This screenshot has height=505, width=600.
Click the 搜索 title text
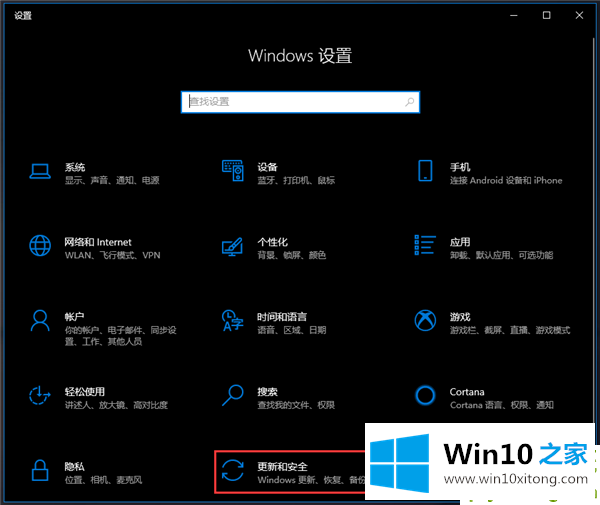pyautogui.click(x=267, y=391)
